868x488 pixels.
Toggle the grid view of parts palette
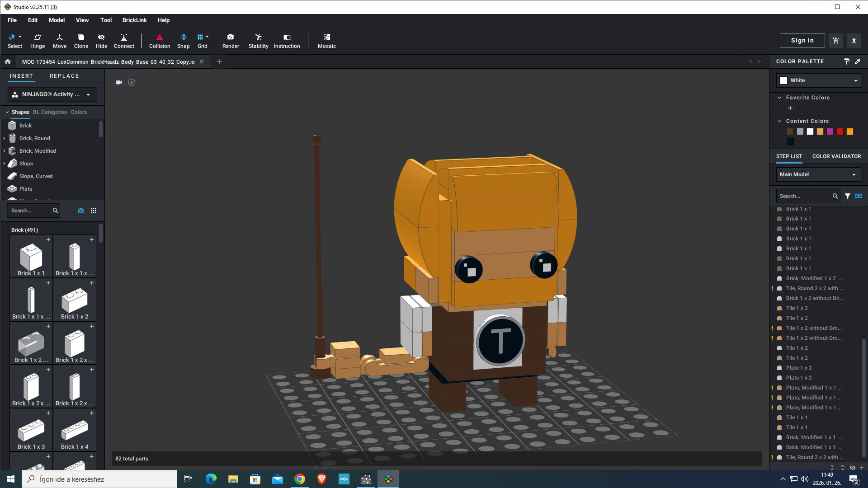(x=94, y=211)
